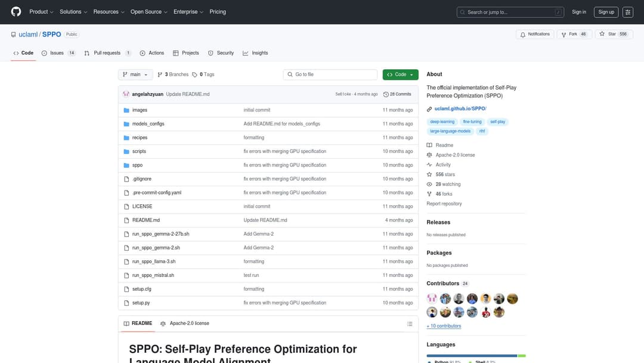This screenshot has width=644, height=363.
Task: Open the scripts folder icon
Action: click(x=126, y=152)
